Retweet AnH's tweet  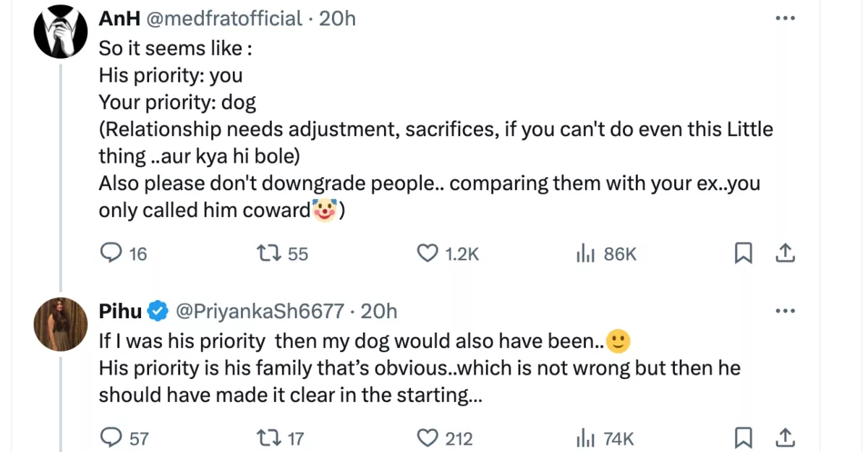(268, 253)
